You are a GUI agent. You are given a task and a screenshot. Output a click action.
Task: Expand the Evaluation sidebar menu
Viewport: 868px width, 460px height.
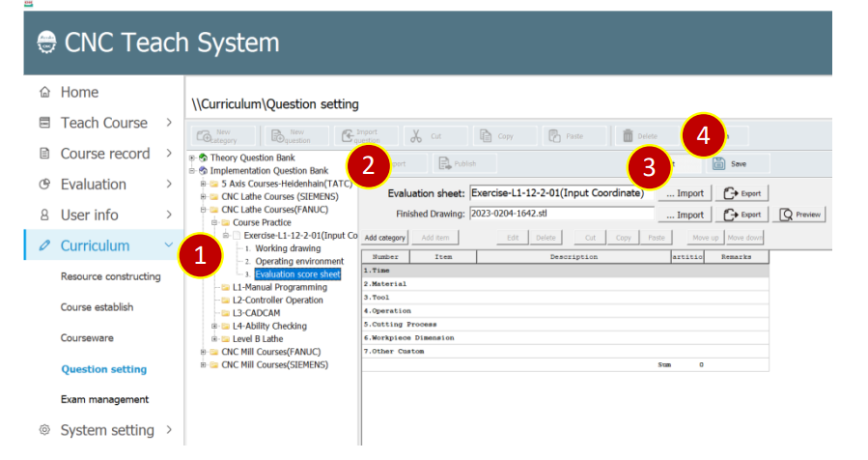click(169, 184)
